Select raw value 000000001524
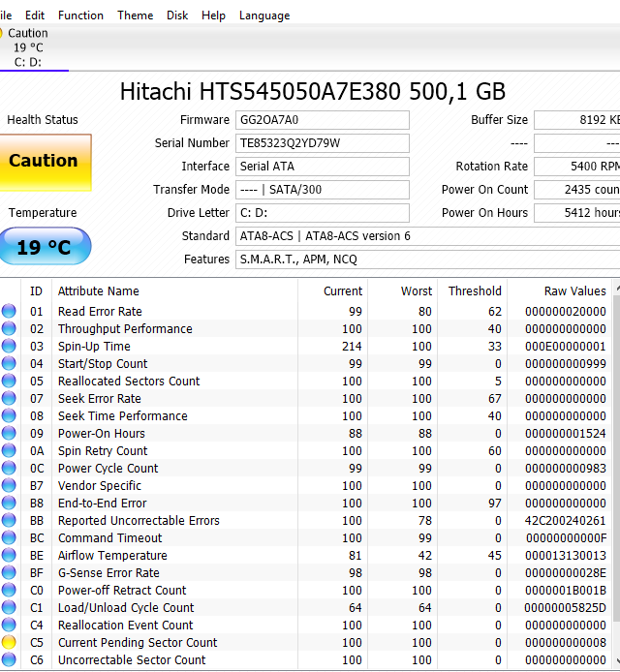Screen dimensions: 620x672 pyautogui.click(x=565, y=433)
